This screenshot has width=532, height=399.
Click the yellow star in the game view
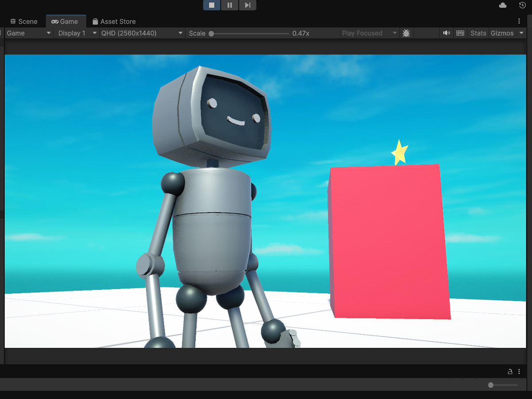399,153
